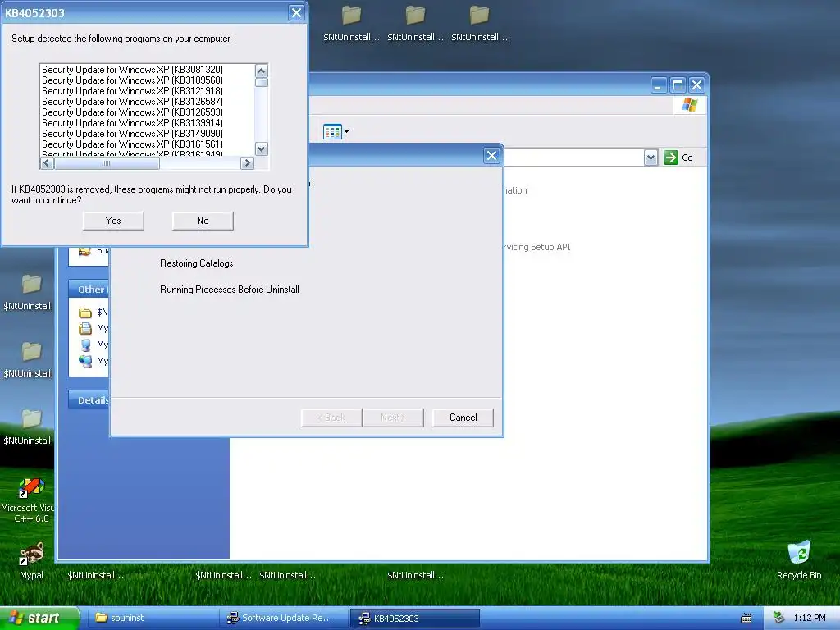Click No in the KB4052303 dialog
This screenshot has height=630, width=840.
(203, 221)
